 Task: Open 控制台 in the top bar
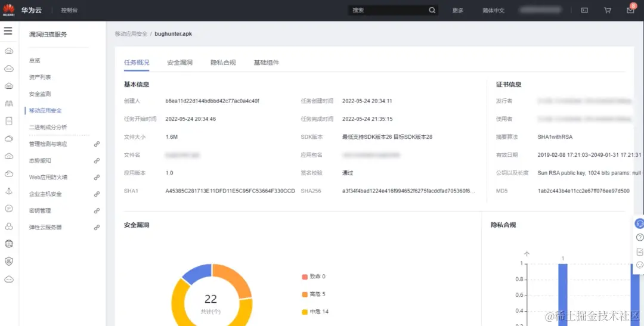coord(69,10)
